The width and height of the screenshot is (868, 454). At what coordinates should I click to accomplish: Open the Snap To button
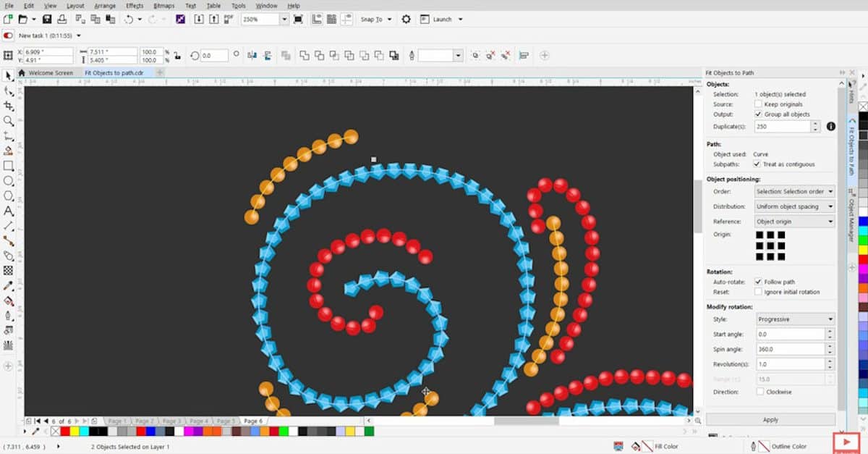tap(375, 20)
